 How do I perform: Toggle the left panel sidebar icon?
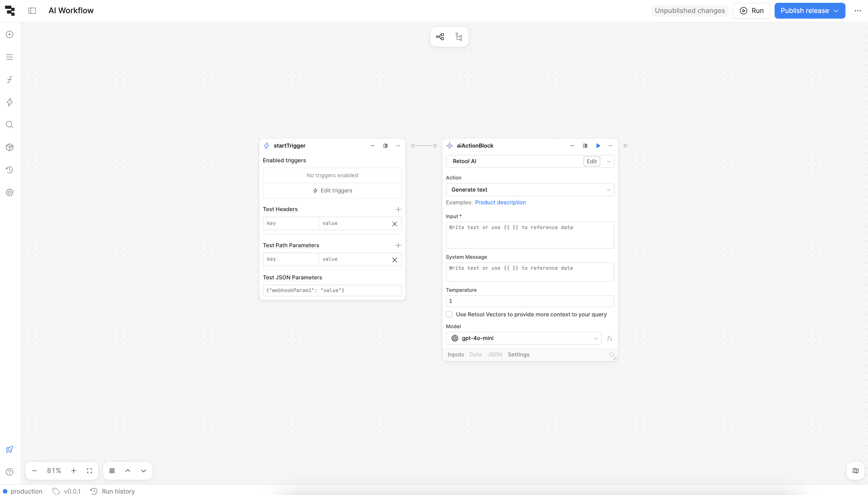pyautogui.click(x=32, y=10)
